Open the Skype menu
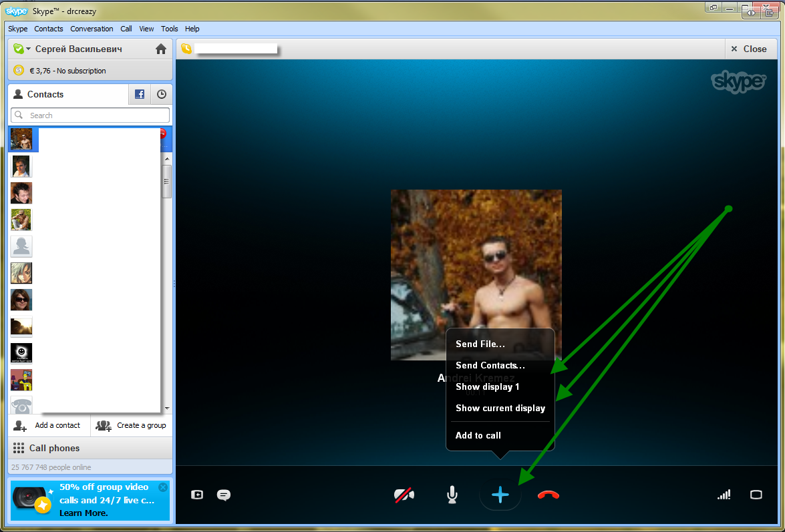785x532 pixels. [x=18, y=29]
